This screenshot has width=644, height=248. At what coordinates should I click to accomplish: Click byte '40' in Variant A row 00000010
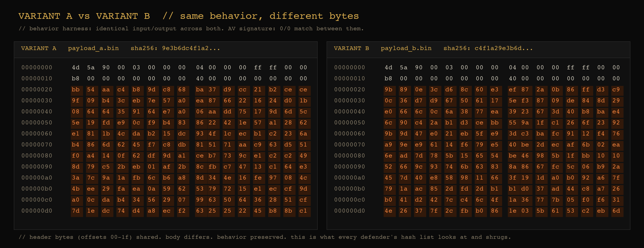tap(200, 78)
